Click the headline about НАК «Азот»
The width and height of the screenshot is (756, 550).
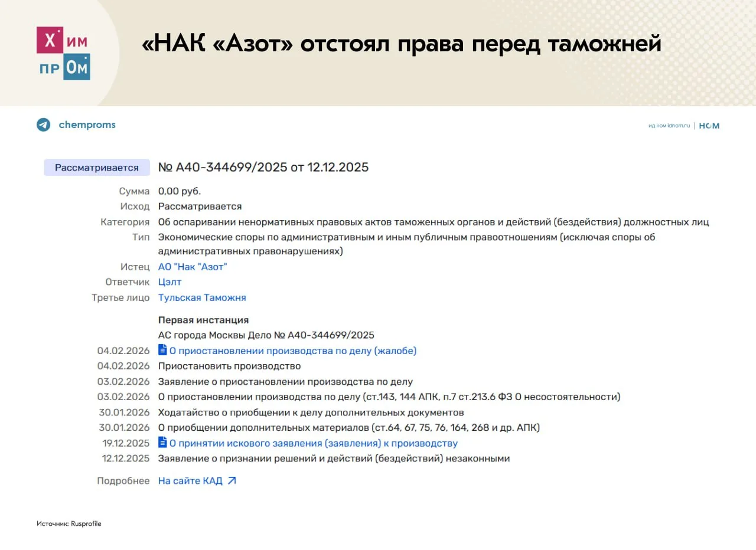click(402, 44)
